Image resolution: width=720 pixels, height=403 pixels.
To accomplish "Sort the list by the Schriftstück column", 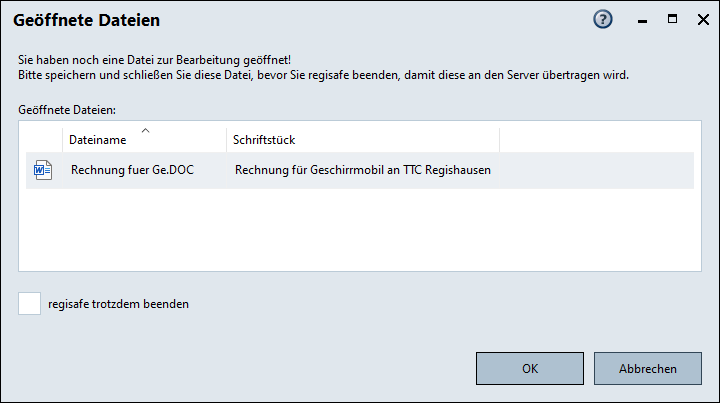I will click(x=264, y=140).
